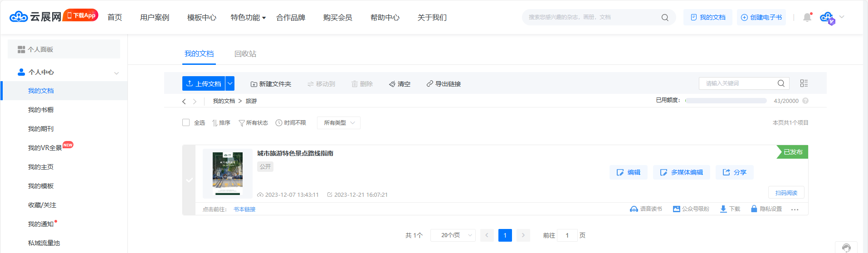This screenshot has height=253, width=868.
Task: Click the 多媒体编辑 button
Action: [681, 172]
